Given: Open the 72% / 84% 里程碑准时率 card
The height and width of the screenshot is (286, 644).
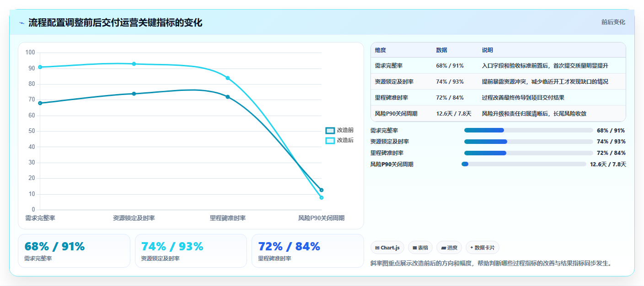Looking at the screenshot, I should (308, 251).
